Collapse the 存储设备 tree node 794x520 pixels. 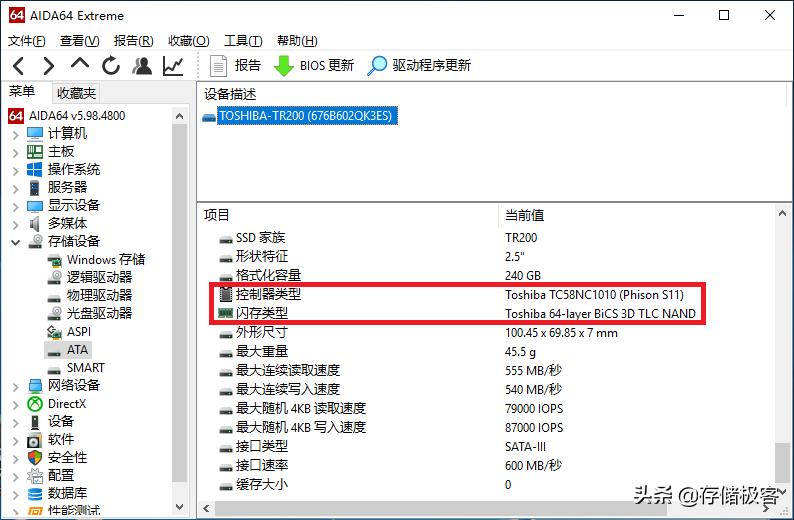tap(15, 242)
